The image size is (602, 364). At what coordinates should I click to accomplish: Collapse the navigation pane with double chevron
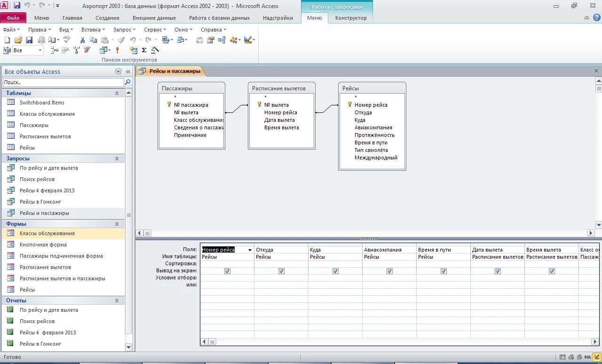[x=128, y=71]
